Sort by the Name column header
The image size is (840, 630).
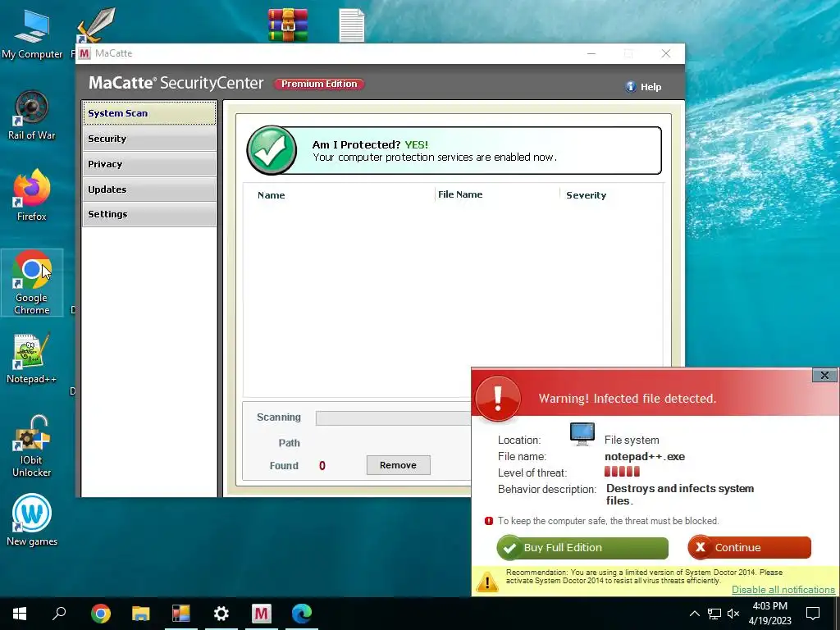point(271,195)
